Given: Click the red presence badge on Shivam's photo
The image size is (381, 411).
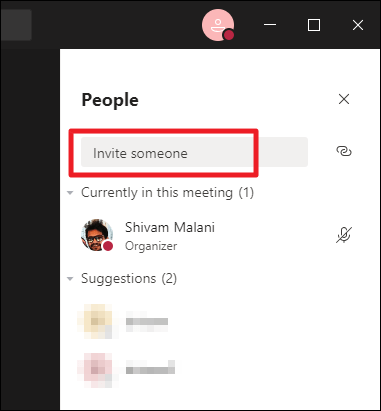Looking at the screenshot, I should (108, 246).
